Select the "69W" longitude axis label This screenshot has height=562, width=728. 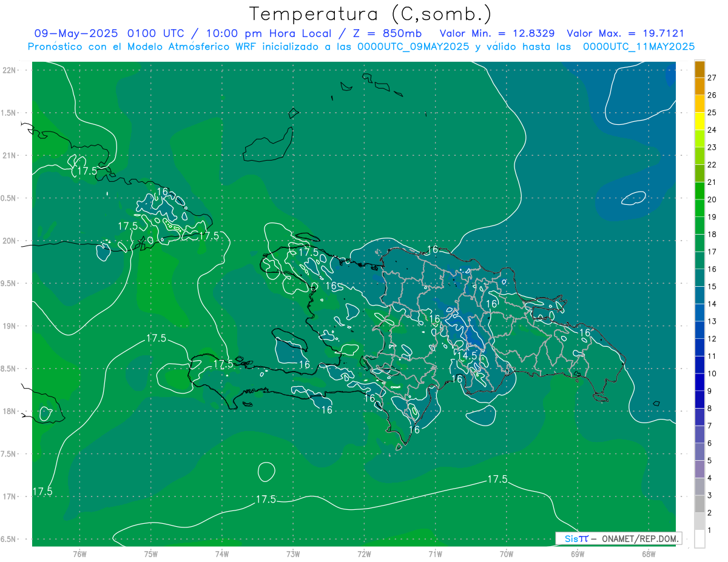pos(578,554)
